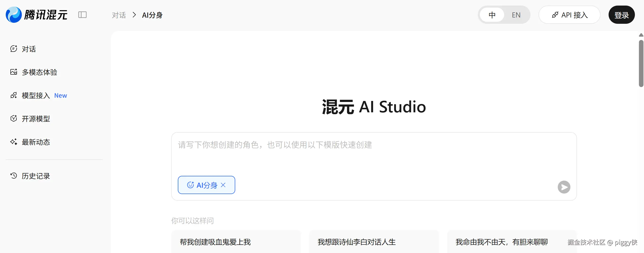Screen dimensions: 644x253
Task: Click the plug icon in API 接入 button
Action: (555, 15)
